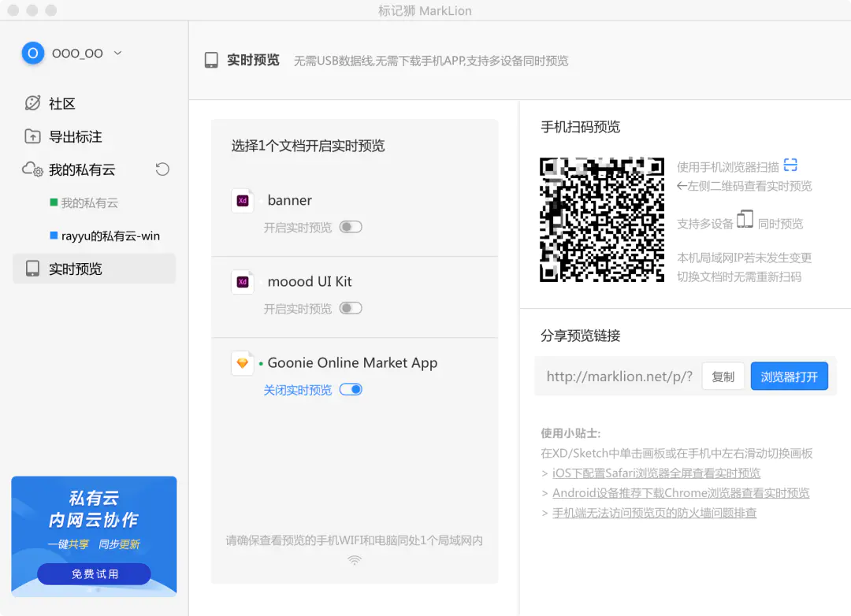This screenshot has width=851, height=616.
Task: Click the banner XD file icon
Action: pyautogui.click(x=243, y=201)
